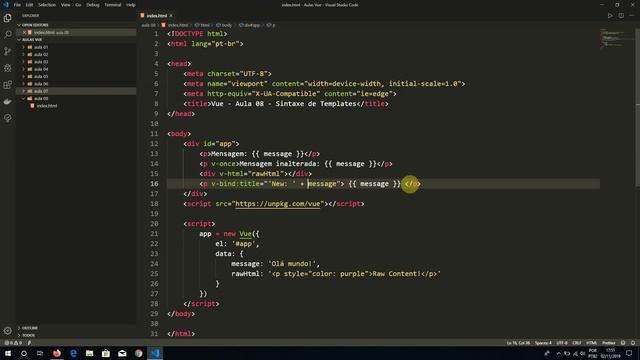Expand the aula 03 folder

click(x=23, y=62)
